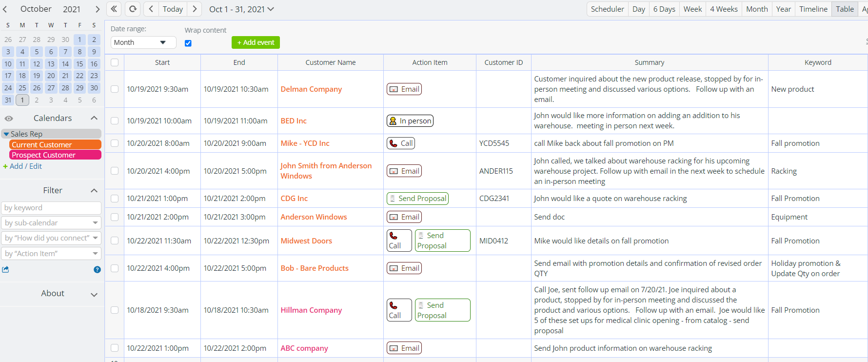Screen dimensions: 868x362
Task: Select all rows via header checkbox
Action: click(x=115, y=62)
